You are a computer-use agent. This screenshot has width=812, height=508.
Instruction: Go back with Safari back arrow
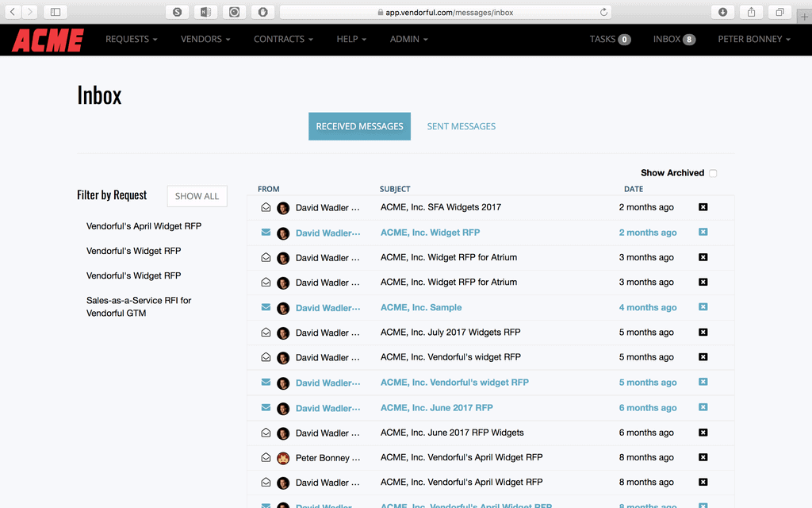click(x=13, y=12)
